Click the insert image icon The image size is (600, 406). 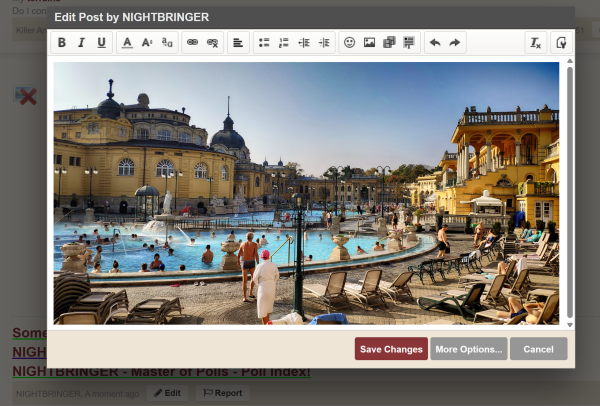coord(369,43)
